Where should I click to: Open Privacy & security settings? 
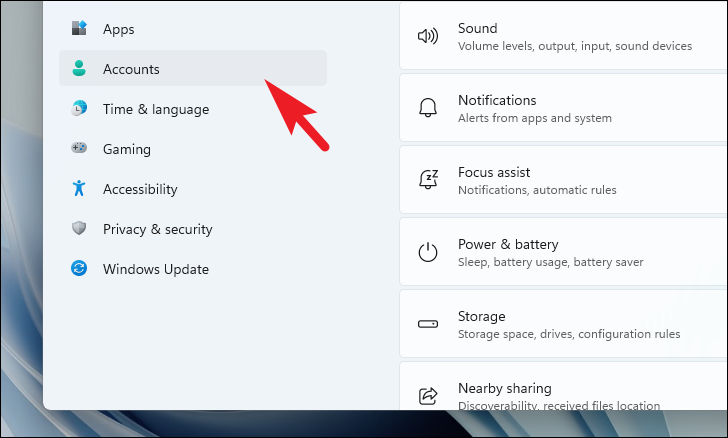193,229
